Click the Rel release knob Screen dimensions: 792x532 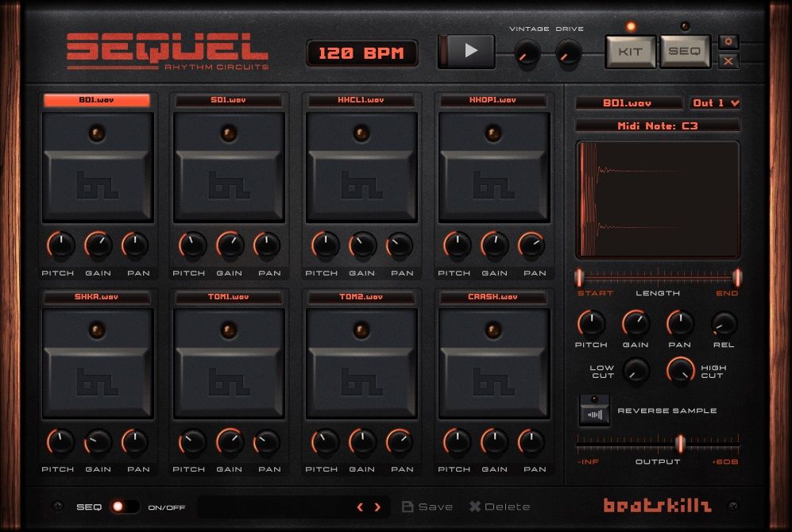click(x=724, y=323)
